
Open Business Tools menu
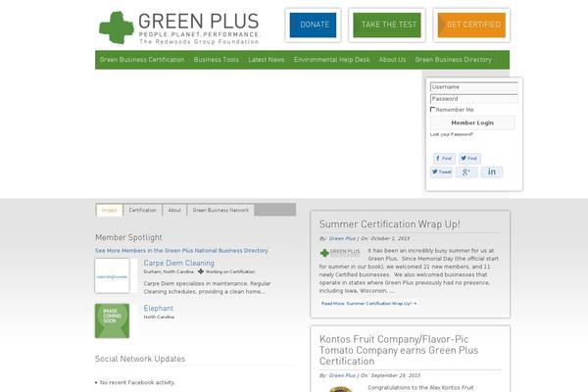pyautogui.click(x=217, y=60)
